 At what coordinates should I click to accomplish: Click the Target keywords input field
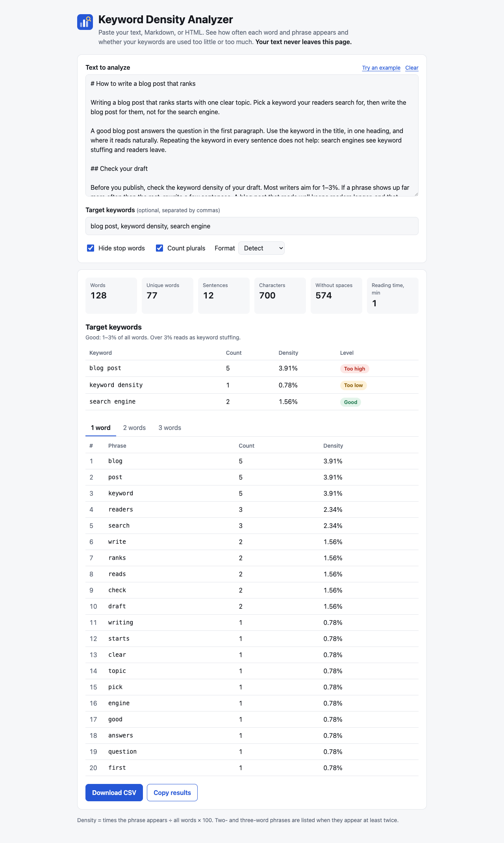coord(252,226)
